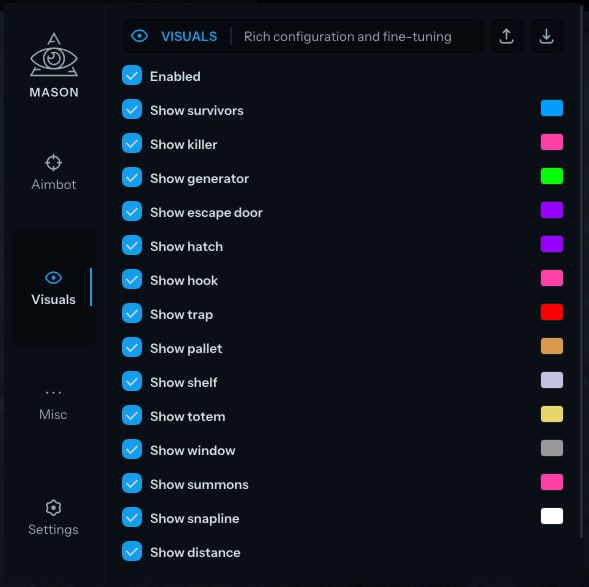Toggle the Show survivors checkbox

[132, 109]
